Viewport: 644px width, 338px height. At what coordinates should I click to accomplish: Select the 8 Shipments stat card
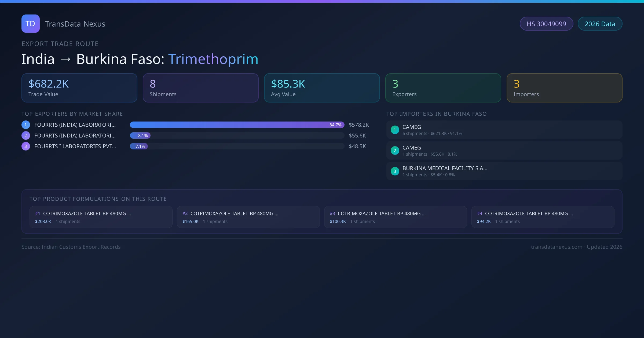[200, 88]
